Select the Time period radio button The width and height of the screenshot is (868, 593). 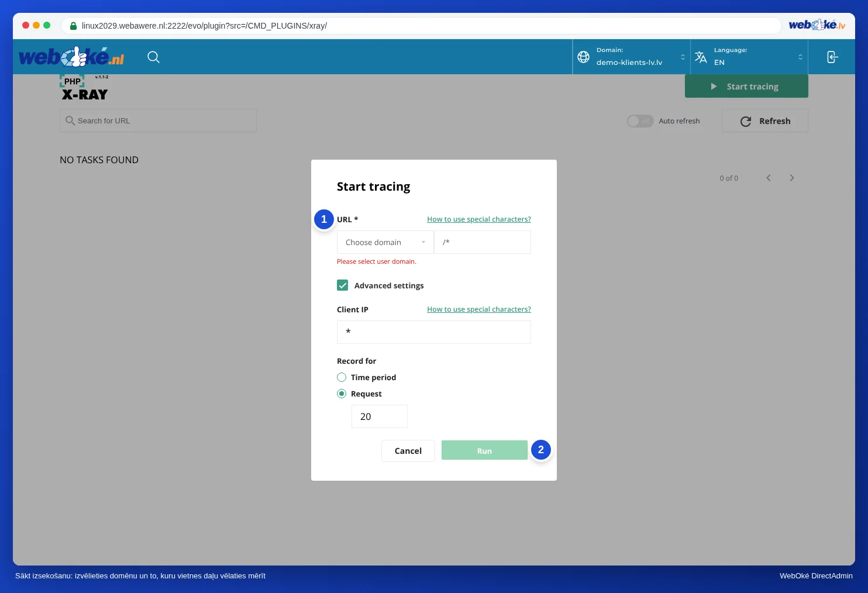342,377
